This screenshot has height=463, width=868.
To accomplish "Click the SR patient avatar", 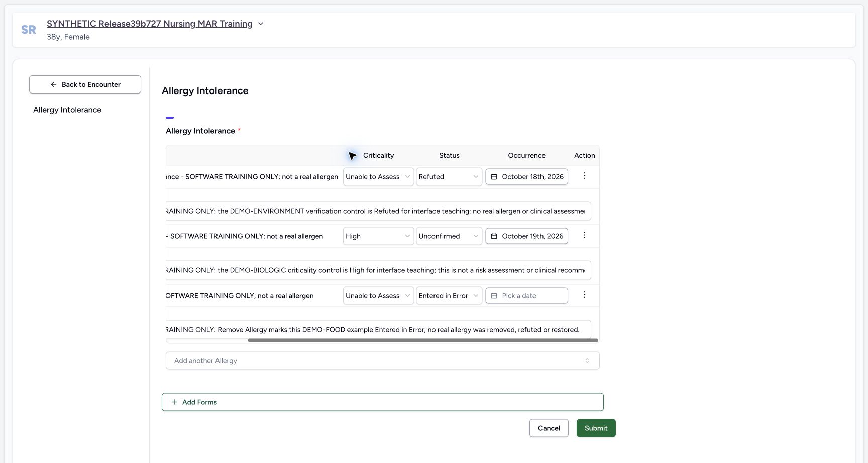I will pos(29,30).
